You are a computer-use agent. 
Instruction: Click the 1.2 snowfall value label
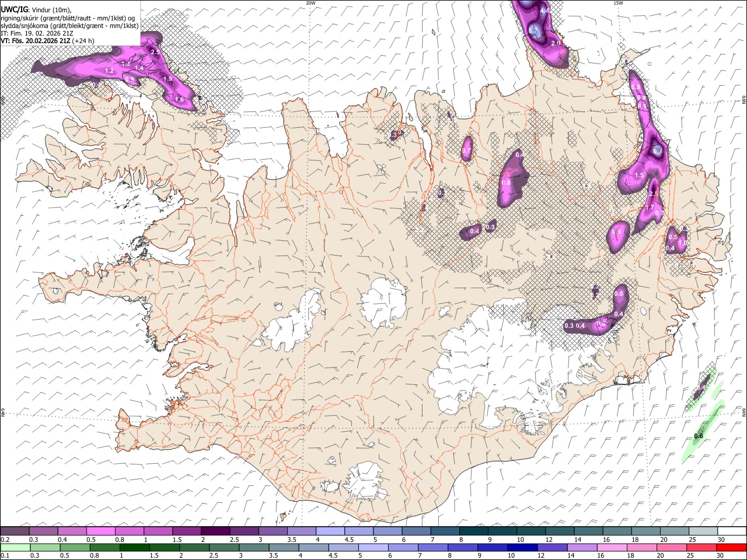[109, 71]
